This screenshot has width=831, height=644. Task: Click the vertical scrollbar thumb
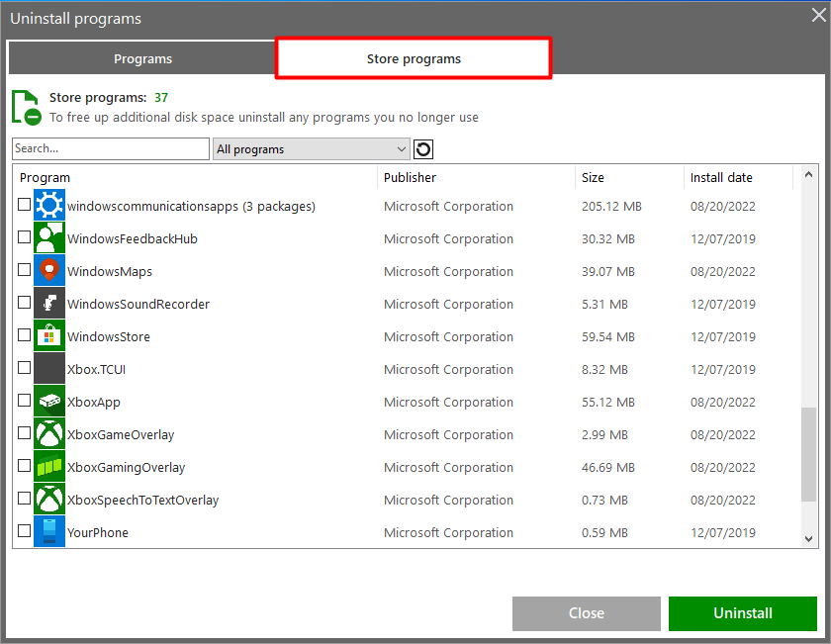[808, 454]
